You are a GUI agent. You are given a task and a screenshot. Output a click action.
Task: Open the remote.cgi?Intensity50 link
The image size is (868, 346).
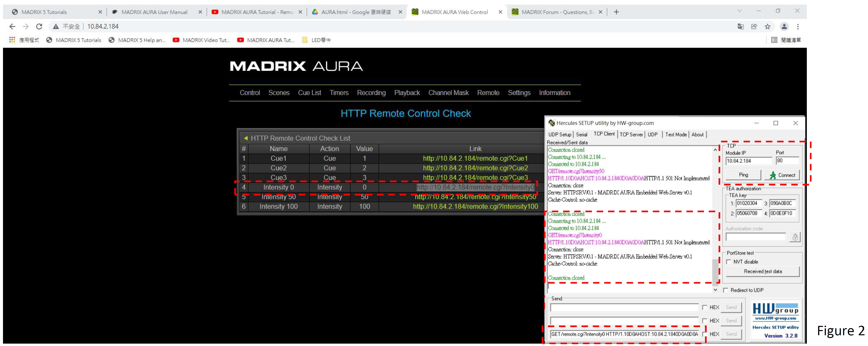click(475, 197)
